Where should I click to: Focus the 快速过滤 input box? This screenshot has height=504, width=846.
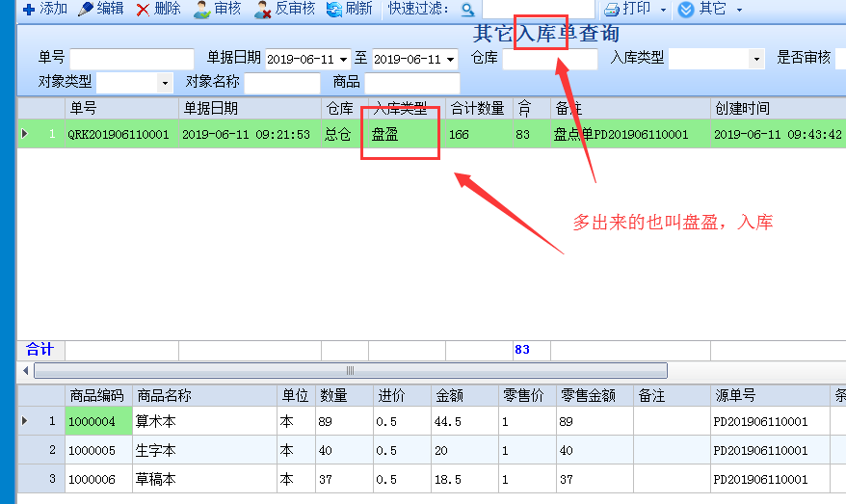coord(538,9)
